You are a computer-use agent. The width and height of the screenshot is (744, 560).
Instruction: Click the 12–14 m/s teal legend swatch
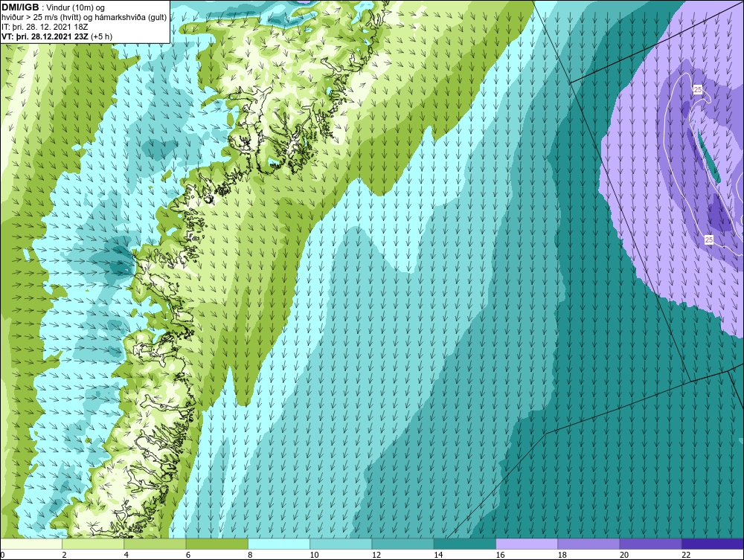(x=403, y=544)
